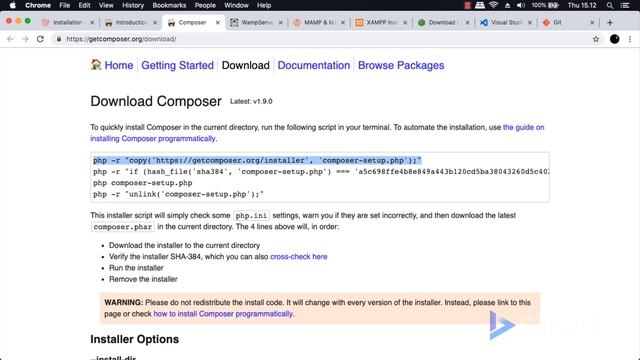Open the Getting Started page
Screen dimensions: 640x360
178,65
